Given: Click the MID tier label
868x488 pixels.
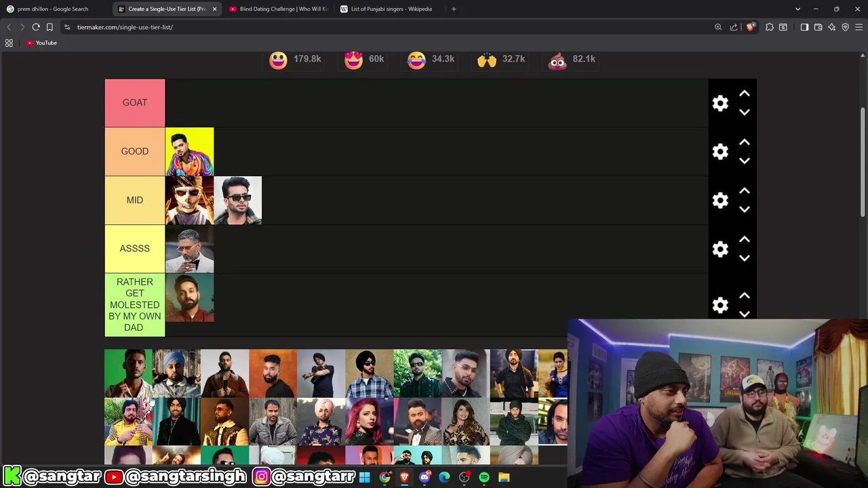Looking at the screenshot, I should pyautogui.click(x=135, y=200).
